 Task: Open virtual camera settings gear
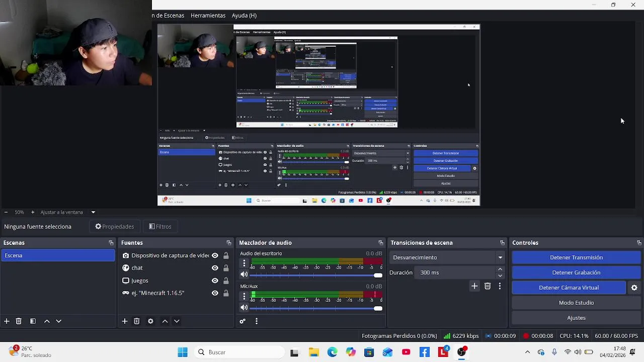(x=634, y=288)
